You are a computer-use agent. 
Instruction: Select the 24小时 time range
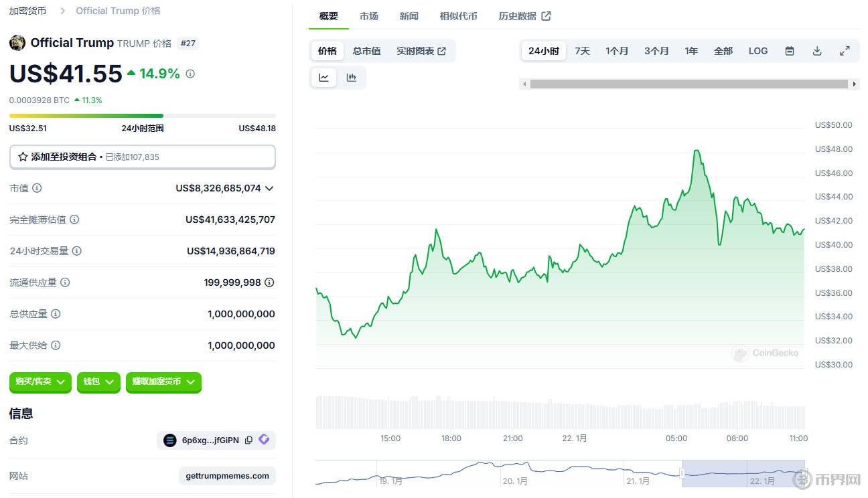coord(544,51)
